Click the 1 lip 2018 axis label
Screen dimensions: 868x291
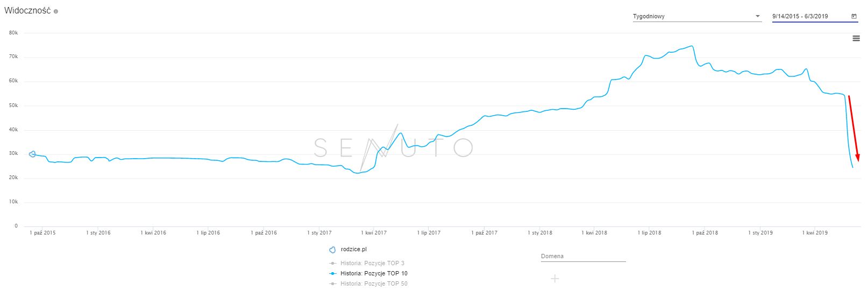pyautogui.click(x=649, y=233)
